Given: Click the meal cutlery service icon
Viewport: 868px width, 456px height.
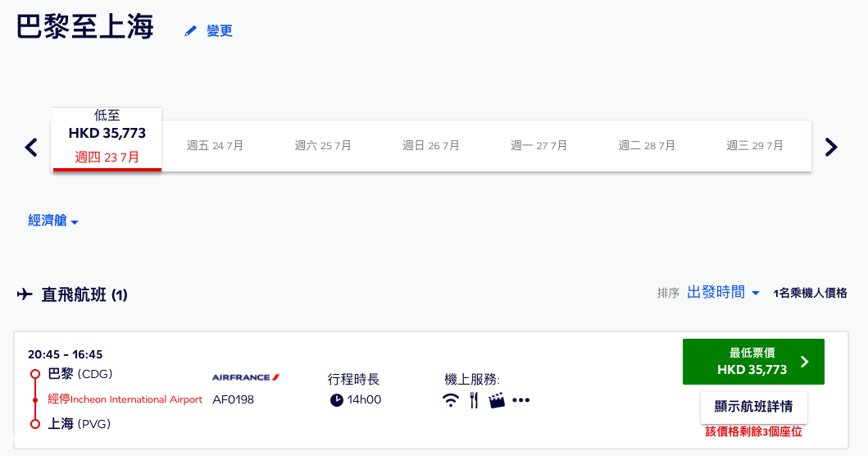Looking at the screenshot, I should (x=473, y=400).
